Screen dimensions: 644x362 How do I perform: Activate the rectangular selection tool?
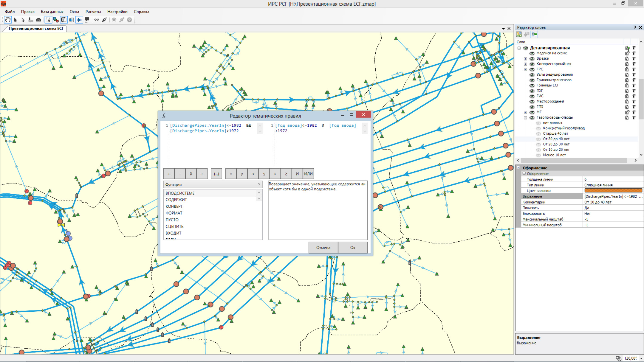click(x=48, y=20)
